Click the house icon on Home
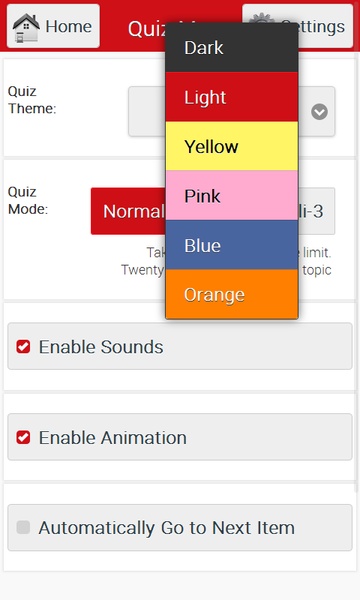 [x=26, y=27]
